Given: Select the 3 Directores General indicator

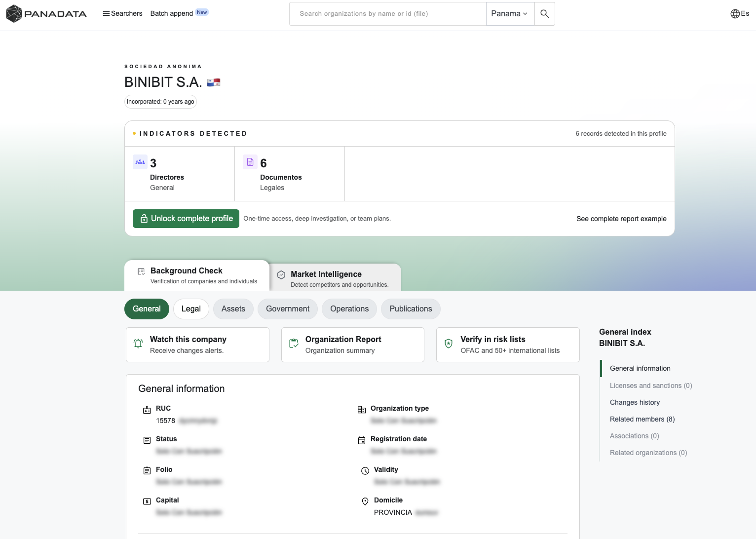Looking at the screenshot, I should point(180,174).
